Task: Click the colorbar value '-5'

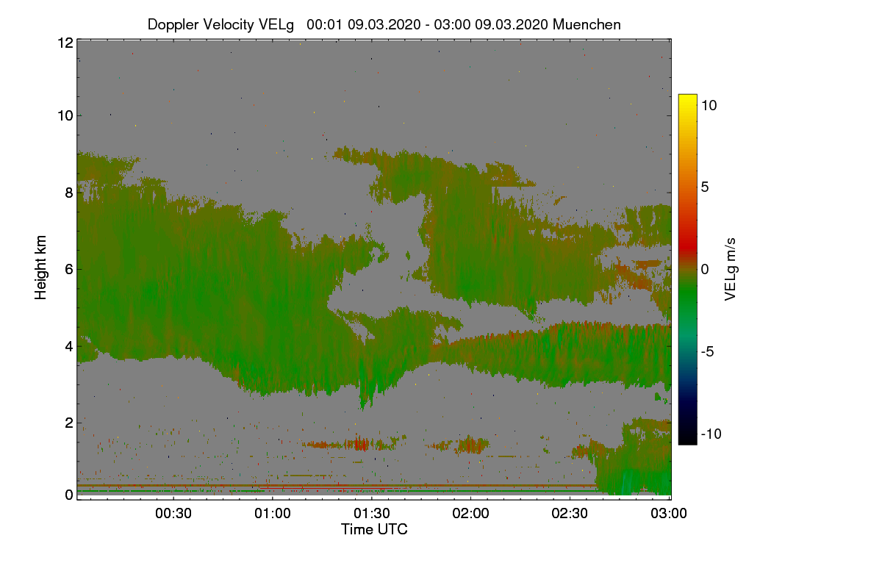Action: pyautogui.click(x=709, y=351)
